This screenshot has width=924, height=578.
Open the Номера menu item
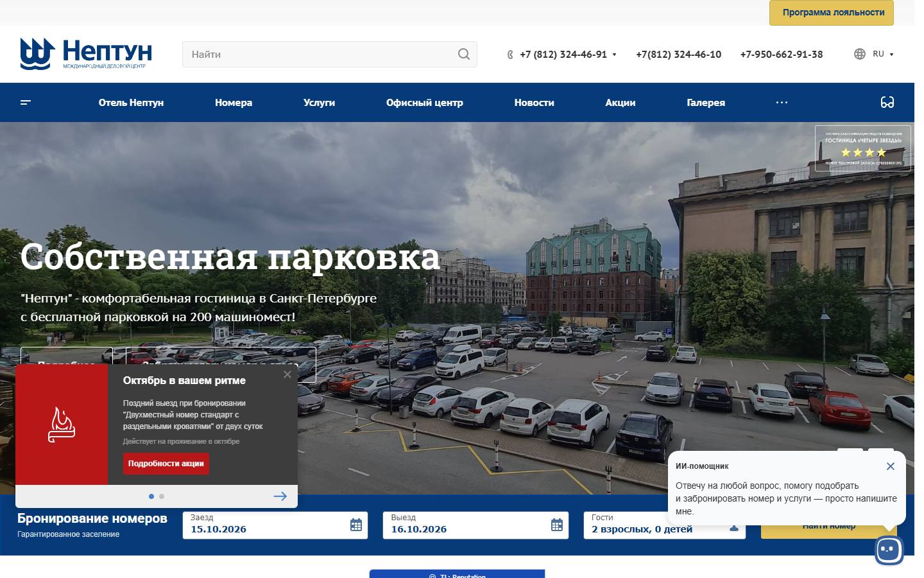[234, 102]
